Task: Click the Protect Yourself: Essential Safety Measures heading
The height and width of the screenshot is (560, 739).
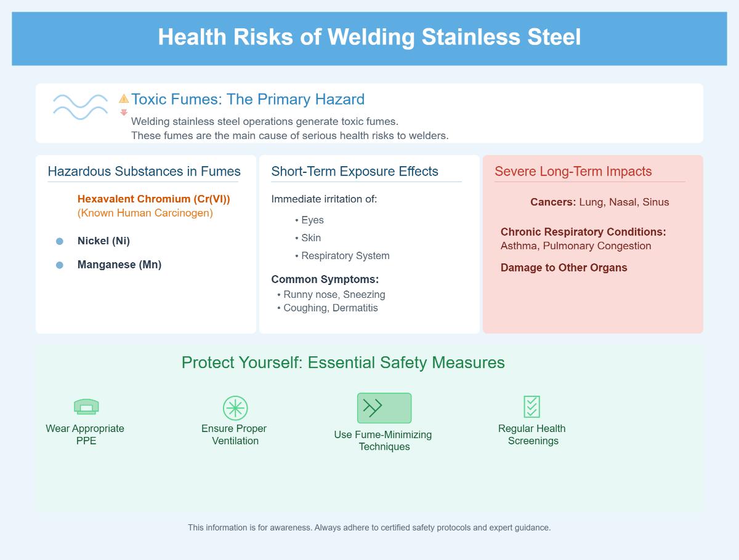Action: pyautogui.click(x=343, y=363)
